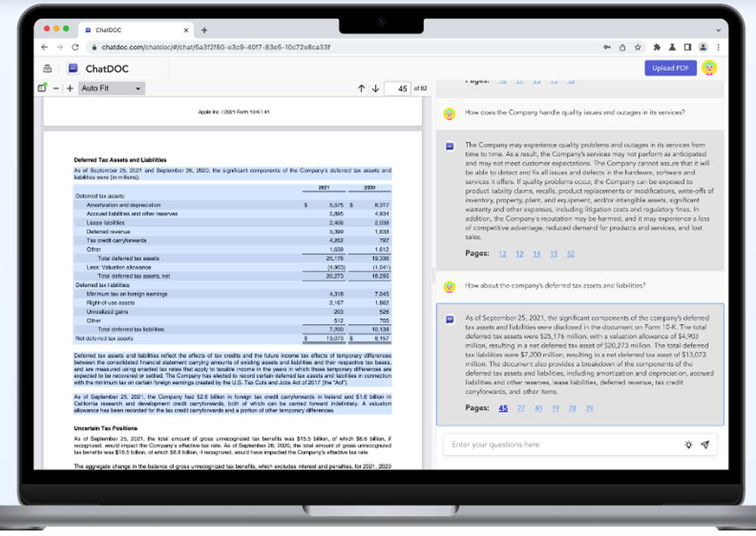Viewport: 756px width, 536px height.
Task: Close the ChatDOC browser tab
Action: pos(186,30)
